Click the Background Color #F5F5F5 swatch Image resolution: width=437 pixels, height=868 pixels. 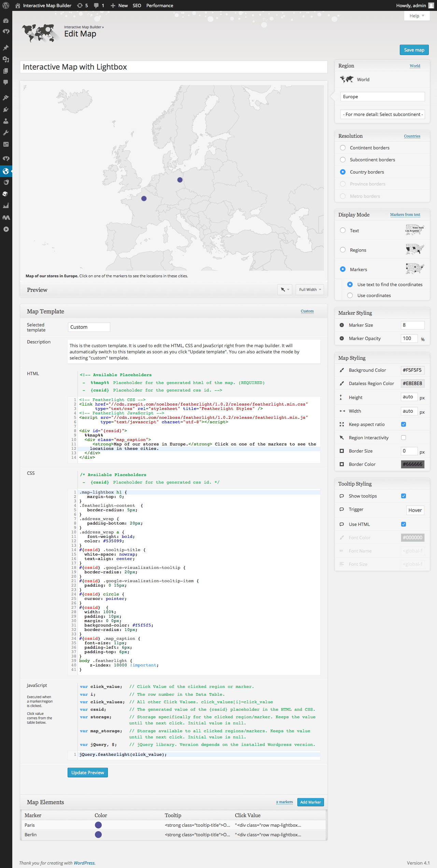click(x=412, y=370)
